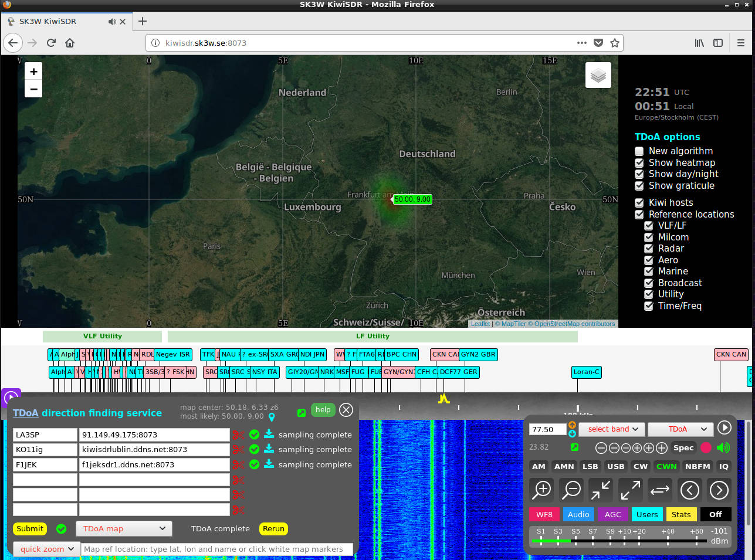The width and height of the screenshot is (755, 560).
Task: Download KO11ig sampling data icon
Action: (269, 449)
